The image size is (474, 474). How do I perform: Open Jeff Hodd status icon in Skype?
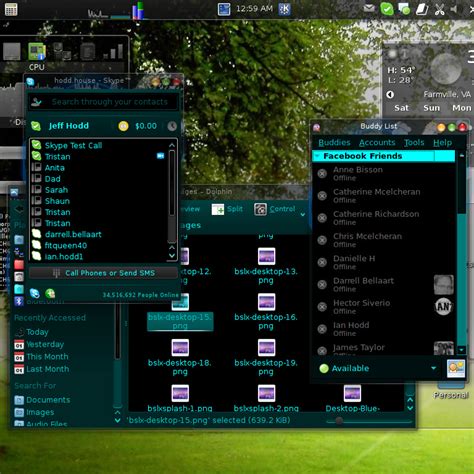[36, 126]
